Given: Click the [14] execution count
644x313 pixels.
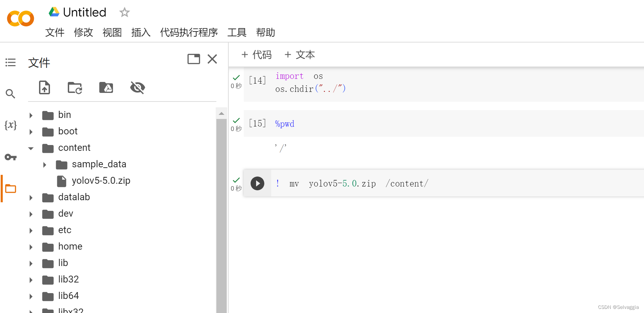Looking at the screenshot, I should [x=257, y=80].
